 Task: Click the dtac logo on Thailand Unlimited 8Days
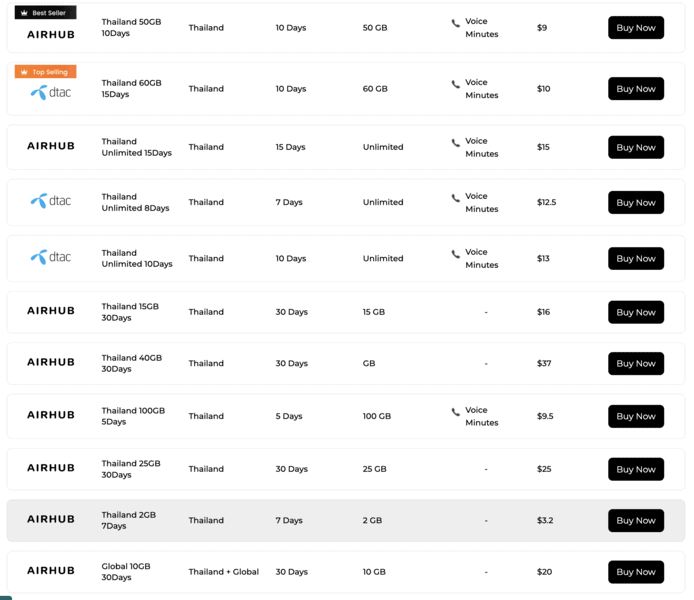51,201
